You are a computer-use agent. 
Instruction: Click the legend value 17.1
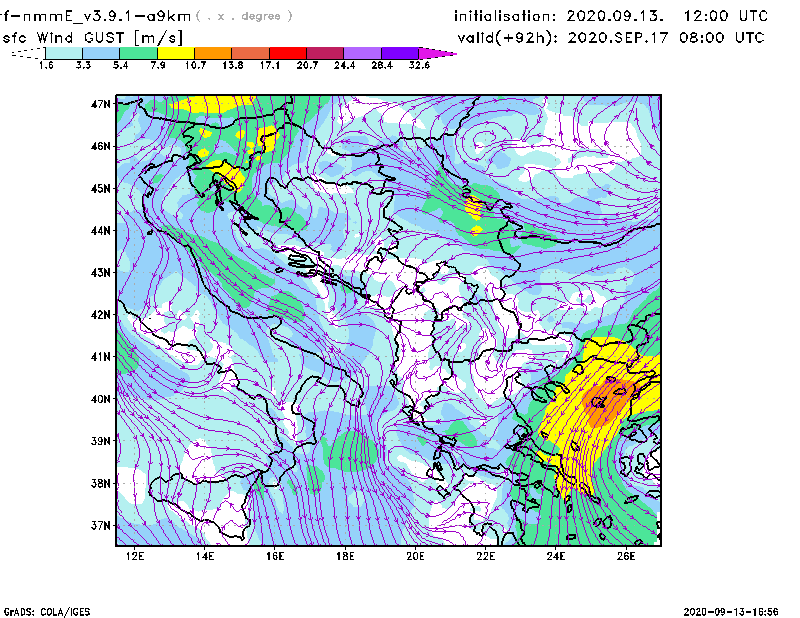click(x=270, y=65)
